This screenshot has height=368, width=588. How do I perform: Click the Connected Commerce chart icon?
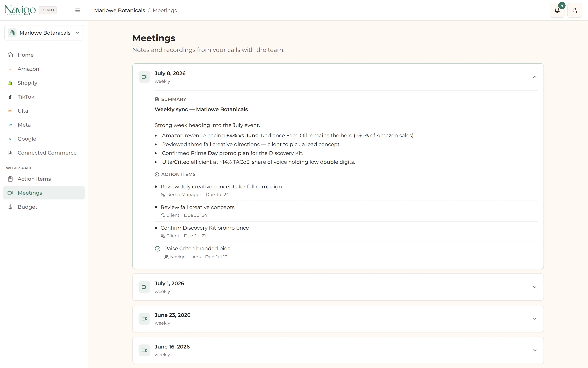coord(10,153)
